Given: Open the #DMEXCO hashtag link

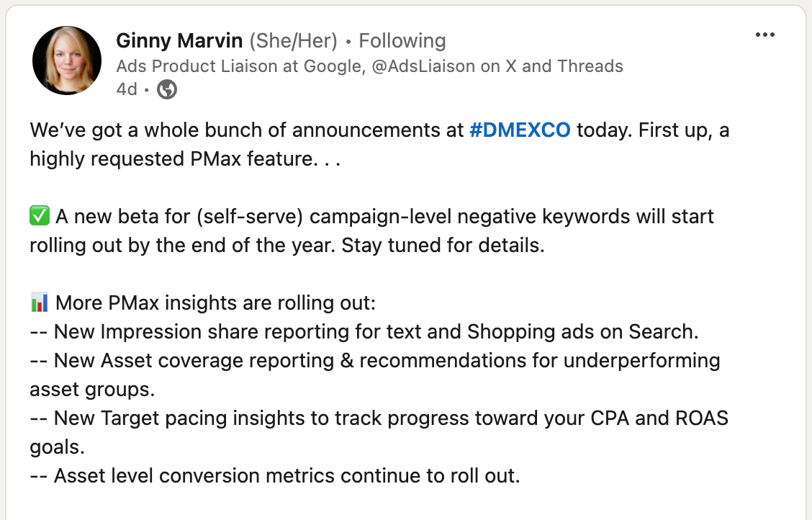Looking at the screenshot, I should click(x=520, y=130).
